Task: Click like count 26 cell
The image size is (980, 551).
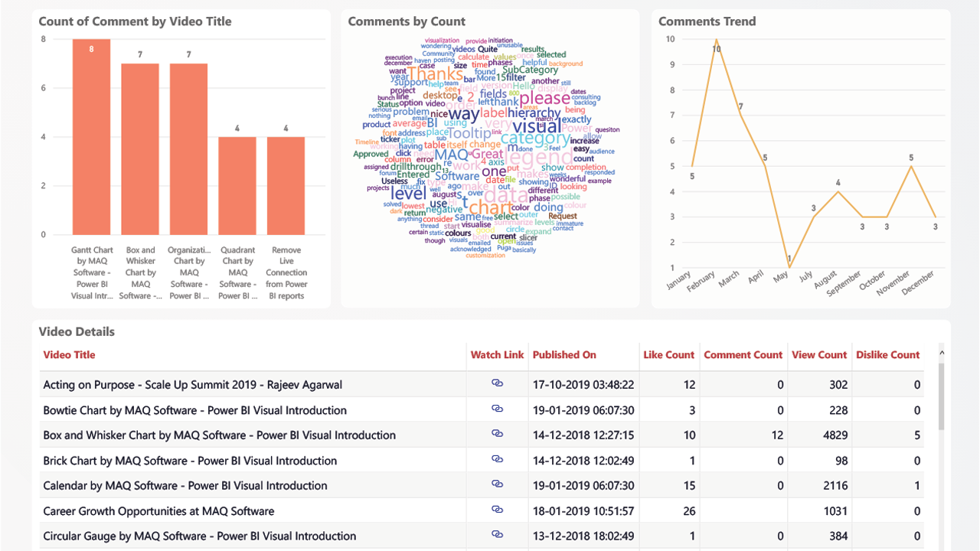Action: pos(689,511)
